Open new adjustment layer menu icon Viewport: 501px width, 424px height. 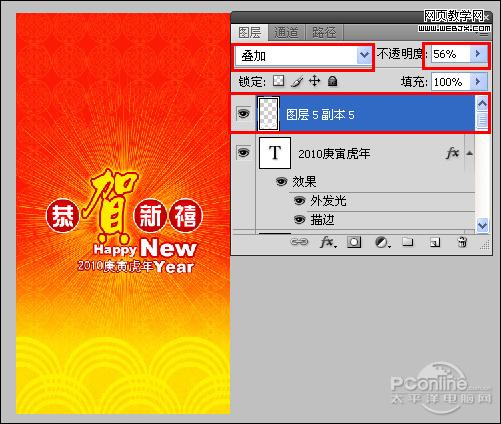[382, 242]
